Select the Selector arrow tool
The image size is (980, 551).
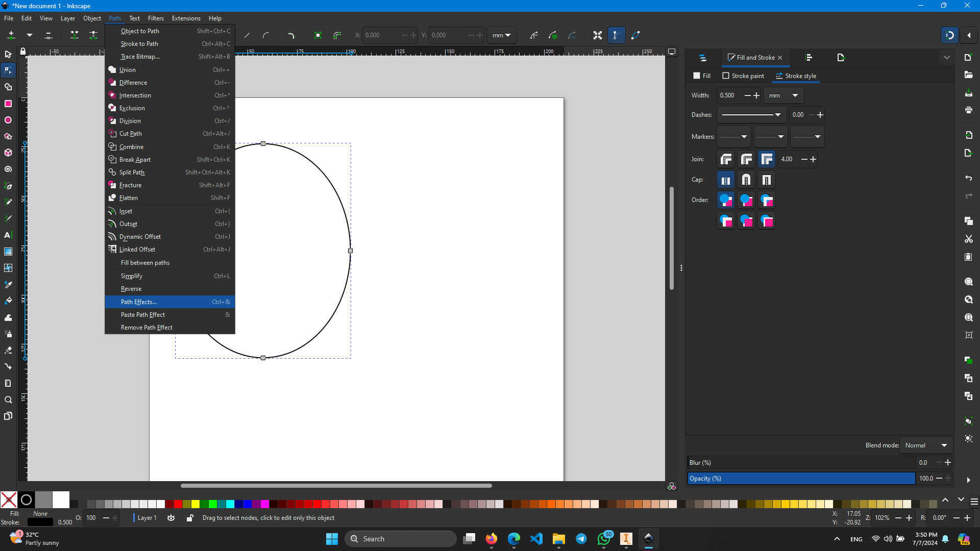(x=8, y=54)
